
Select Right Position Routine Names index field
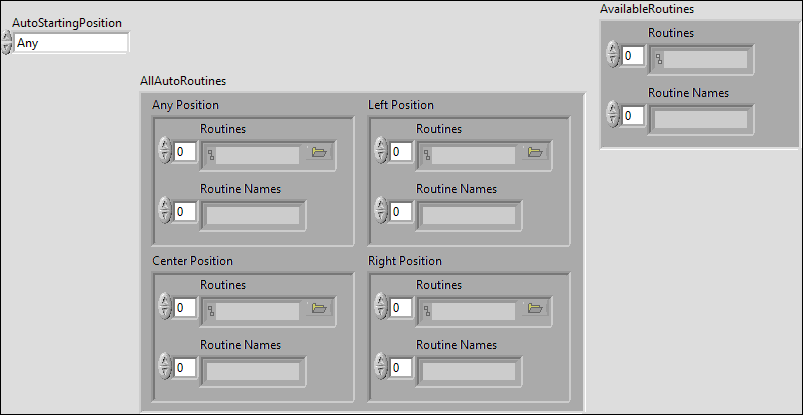click(x=401, y=368)
